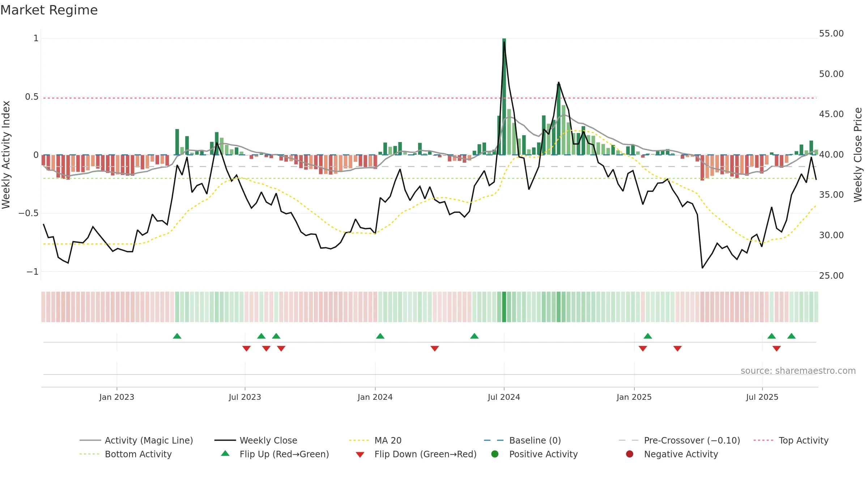
Task: Click the flip-up marker just after Jan 2025
Action: (648, 336)
